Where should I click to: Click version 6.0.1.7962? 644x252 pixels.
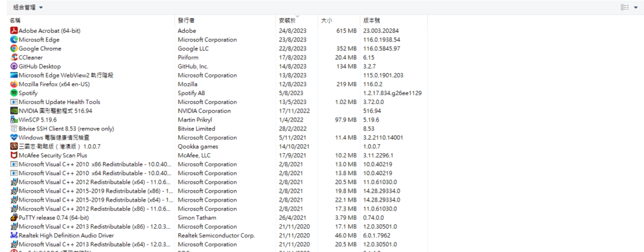pos(376,236)
